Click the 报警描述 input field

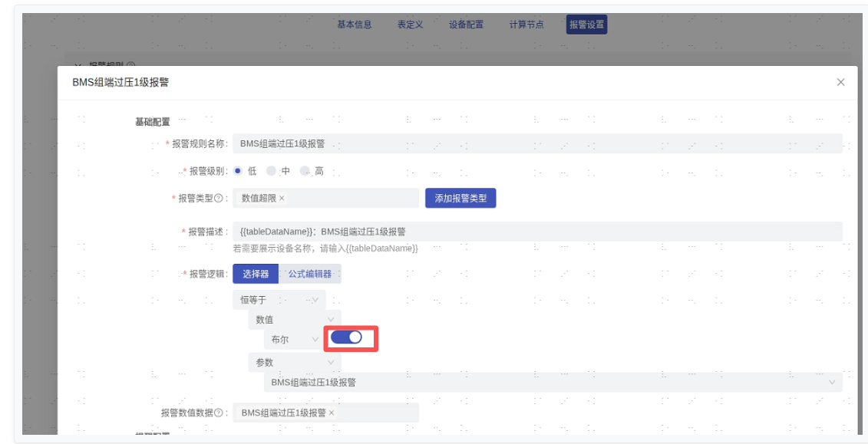pos(537,232)
